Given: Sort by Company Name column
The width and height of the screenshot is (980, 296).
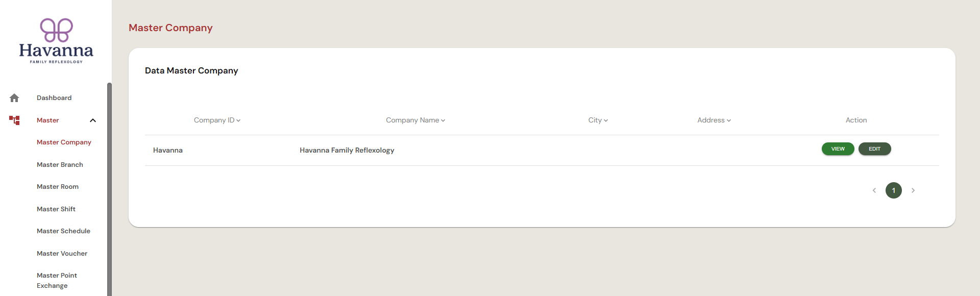Looking at the screenshot, I should point(415,120).
